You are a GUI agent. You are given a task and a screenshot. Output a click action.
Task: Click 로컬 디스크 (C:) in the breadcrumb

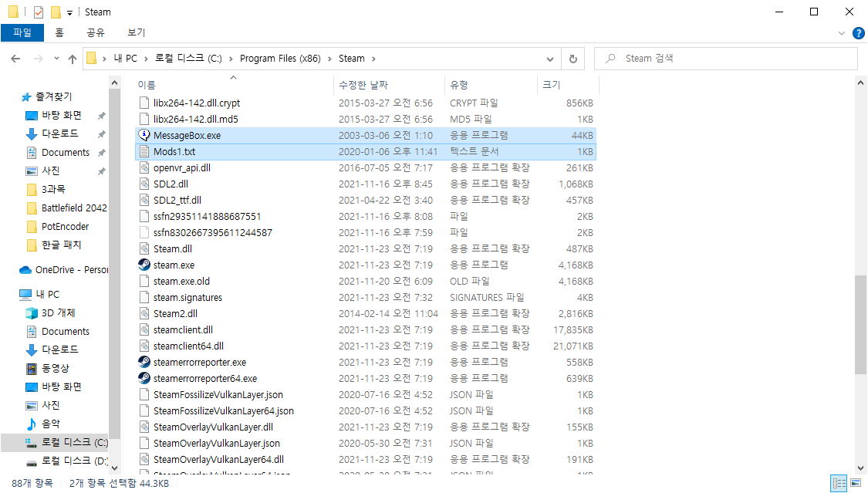tap(188, 59)
